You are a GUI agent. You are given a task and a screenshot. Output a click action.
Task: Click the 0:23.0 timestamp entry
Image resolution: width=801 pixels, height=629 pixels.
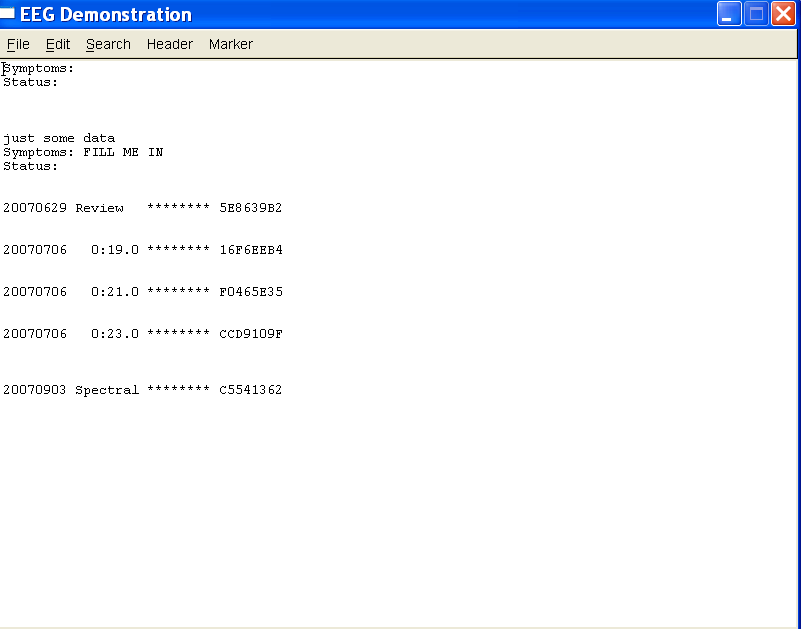coord(115,334)
